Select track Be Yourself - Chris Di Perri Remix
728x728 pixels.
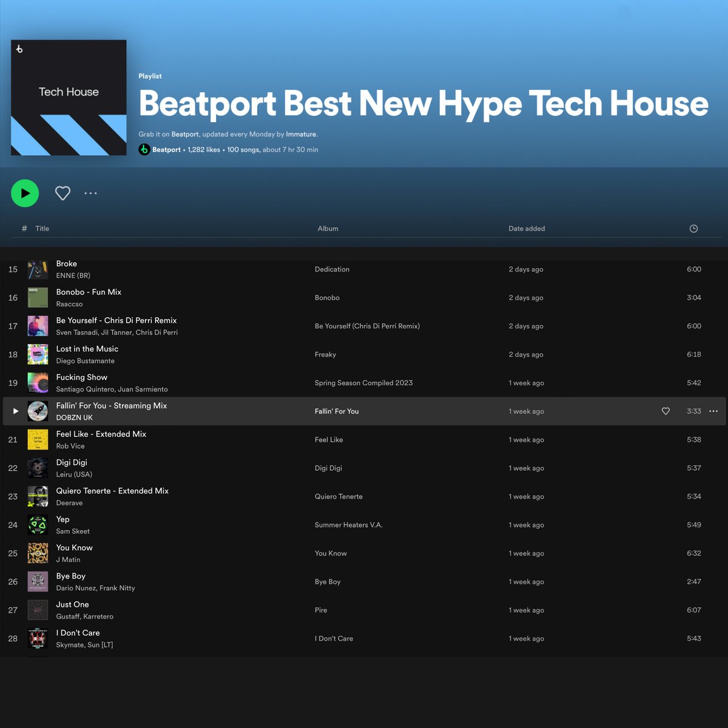click(116, 320)
